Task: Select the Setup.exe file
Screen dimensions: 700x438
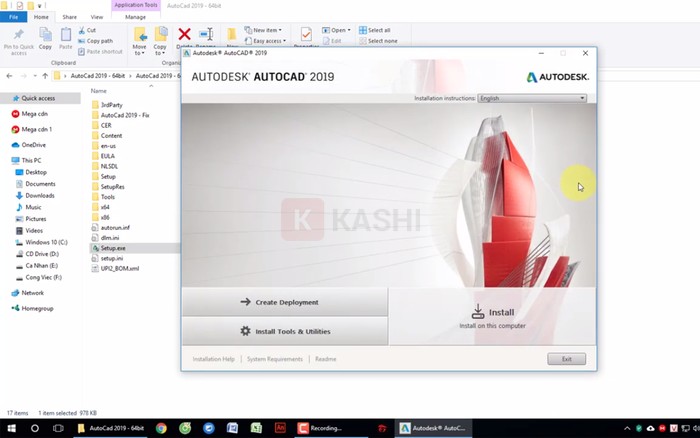Action: (112, 248)
